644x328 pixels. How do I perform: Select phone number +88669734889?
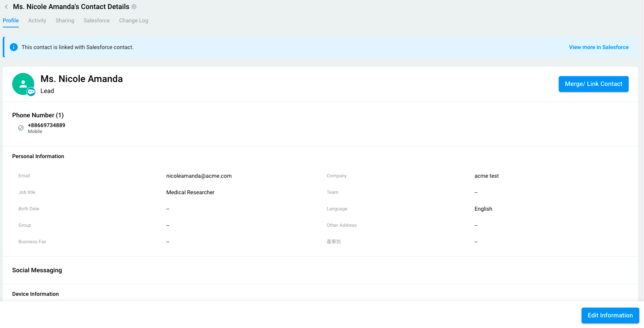tap(46, 125)
